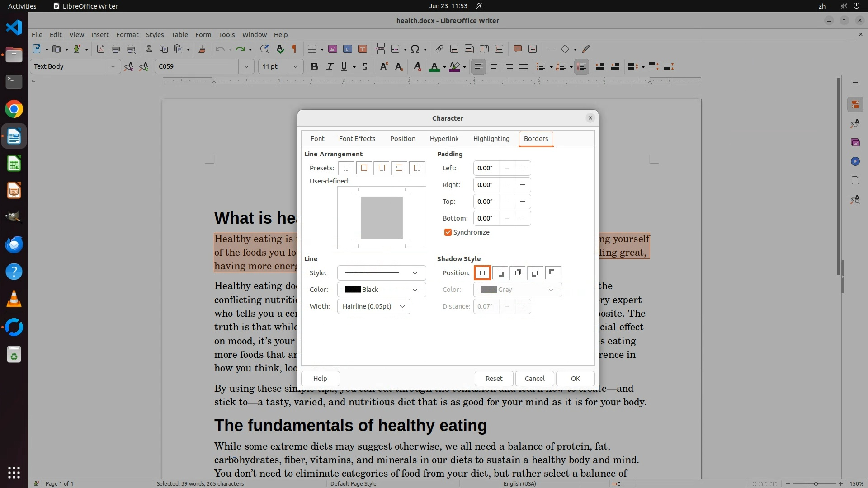Screen dimensions: 868x488
Task: Choose bottom-right shadow position
Action: pyautogui.click(x=500, y=273)
